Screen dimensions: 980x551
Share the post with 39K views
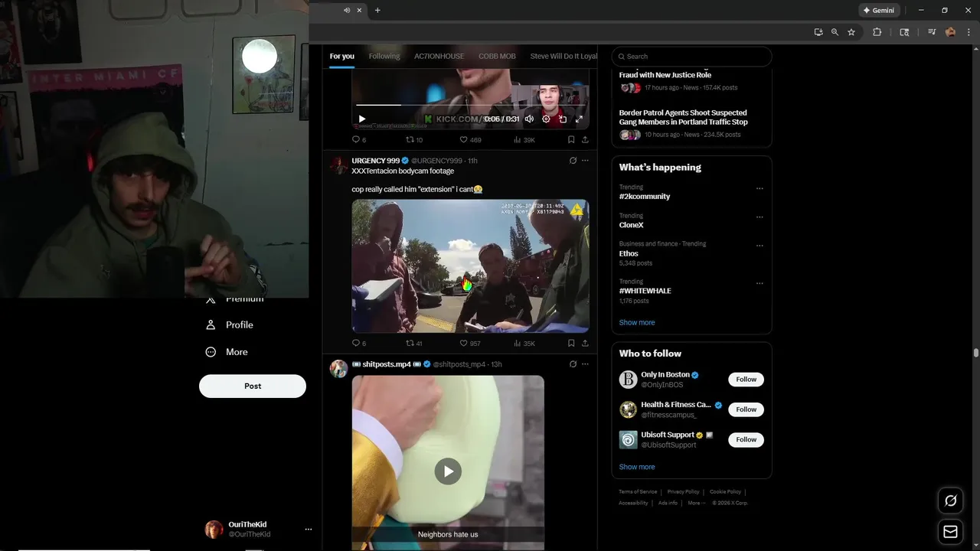[x=585, y=140]
